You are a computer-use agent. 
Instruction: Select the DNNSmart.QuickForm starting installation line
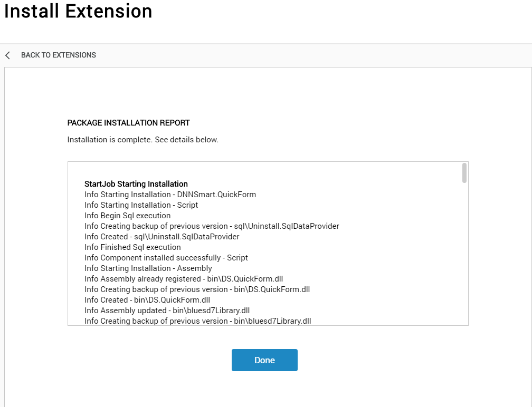(170, 195)
